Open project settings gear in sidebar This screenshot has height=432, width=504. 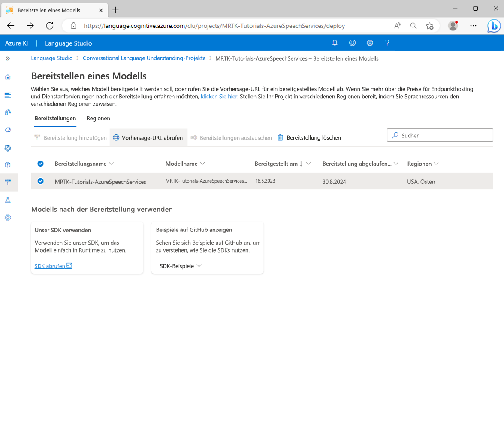coord(8,218)
